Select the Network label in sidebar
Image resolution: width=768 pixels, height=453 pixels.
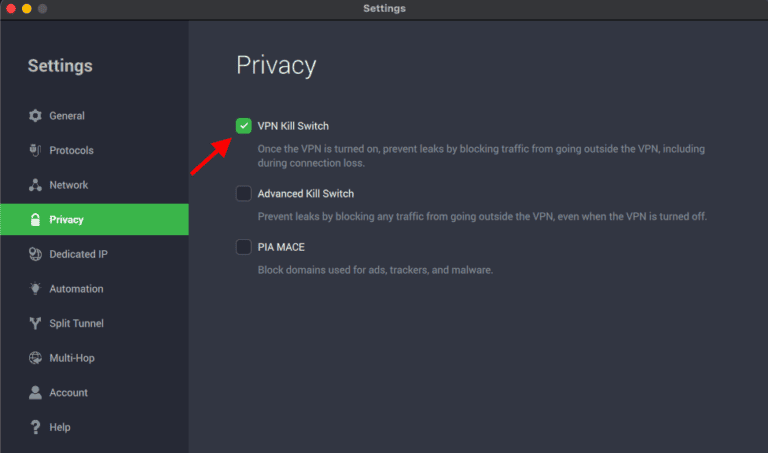(69, 185)
